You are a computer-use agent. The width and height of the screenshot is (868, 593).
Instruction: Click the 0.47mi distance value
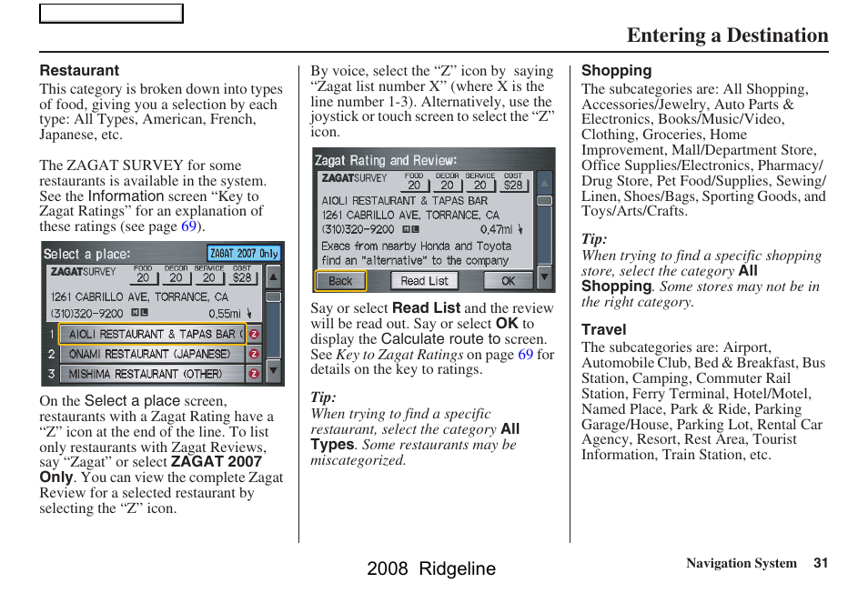(x=496, y=229)
